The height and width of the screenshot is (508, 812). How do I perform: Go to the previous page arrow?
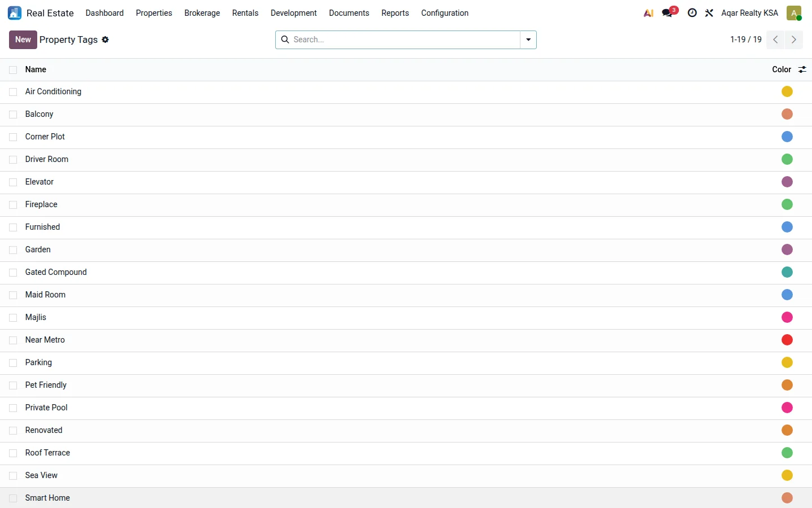pyautogui.click(x=776, y=40)
